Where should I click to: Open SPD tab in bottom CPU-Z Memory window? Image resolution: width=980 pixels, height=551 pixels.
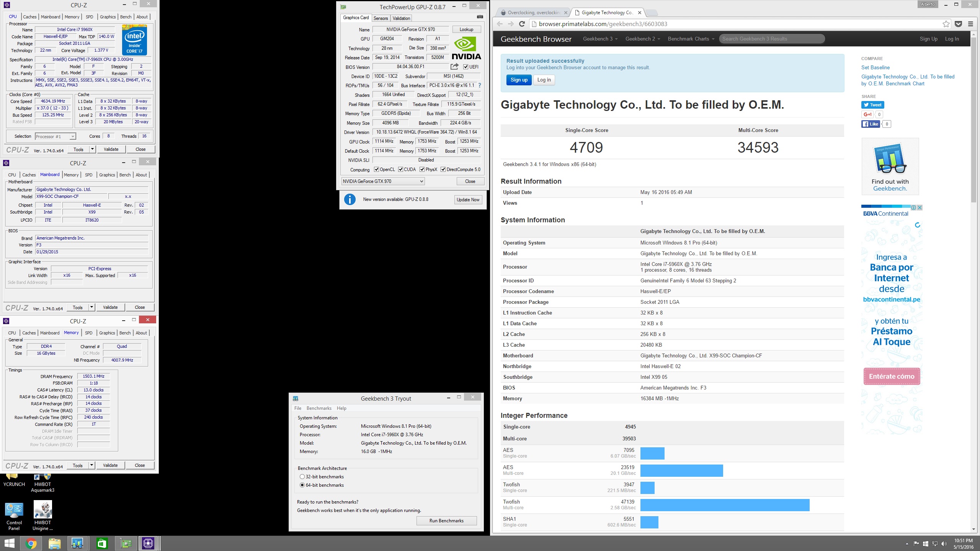tap(89, 333)
